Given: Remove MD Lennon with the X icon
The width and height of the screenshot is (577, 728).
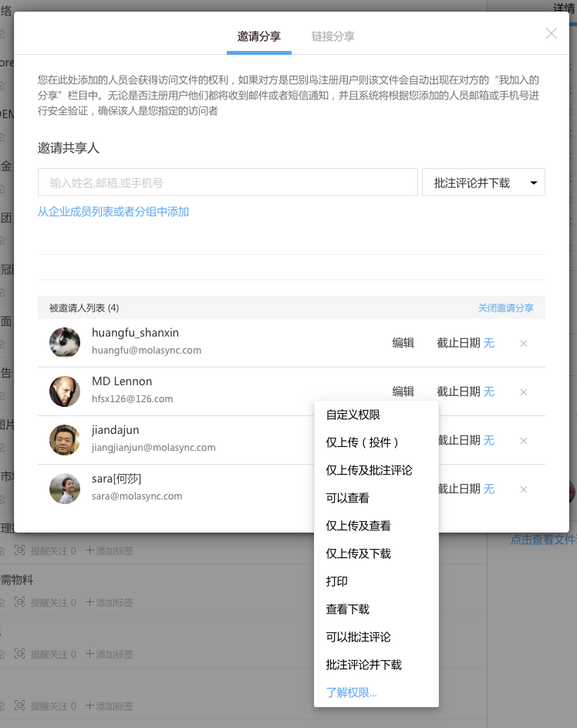Looking at the screenshot, I should coord(524,392).
